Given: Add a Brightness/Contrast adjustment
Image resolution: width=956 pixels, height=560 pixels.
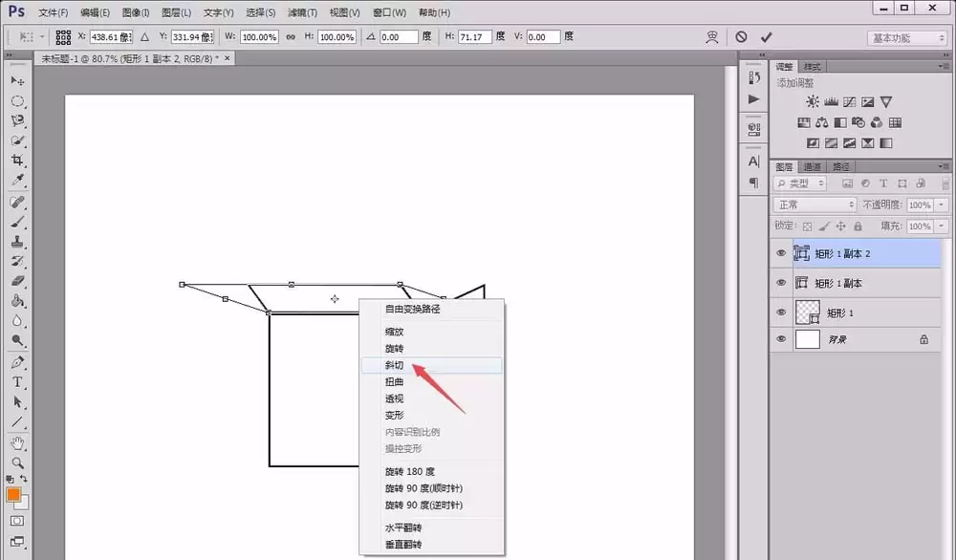Looking at the screenshot, I should (813, 101).
